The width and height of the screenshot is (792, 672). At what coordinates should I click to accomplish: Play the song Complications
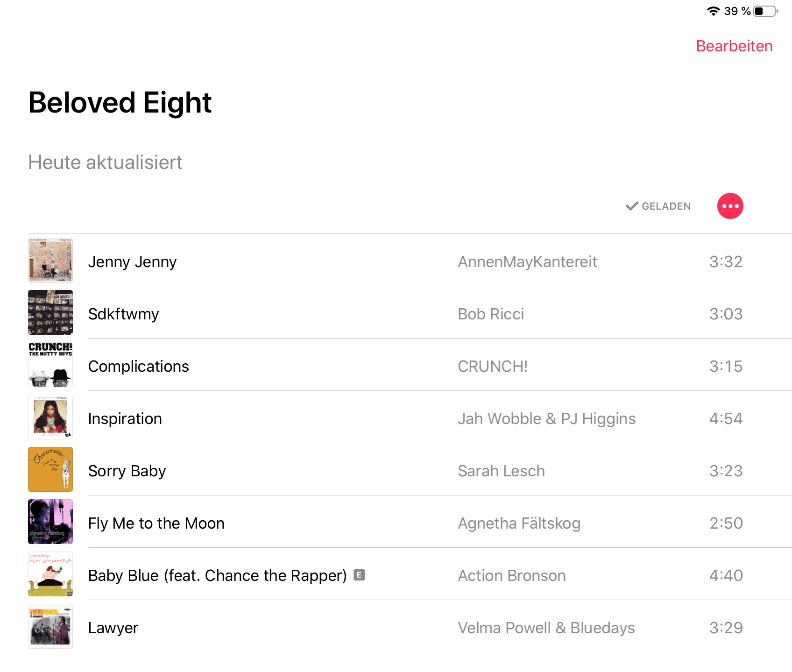(x=139, y=367)
